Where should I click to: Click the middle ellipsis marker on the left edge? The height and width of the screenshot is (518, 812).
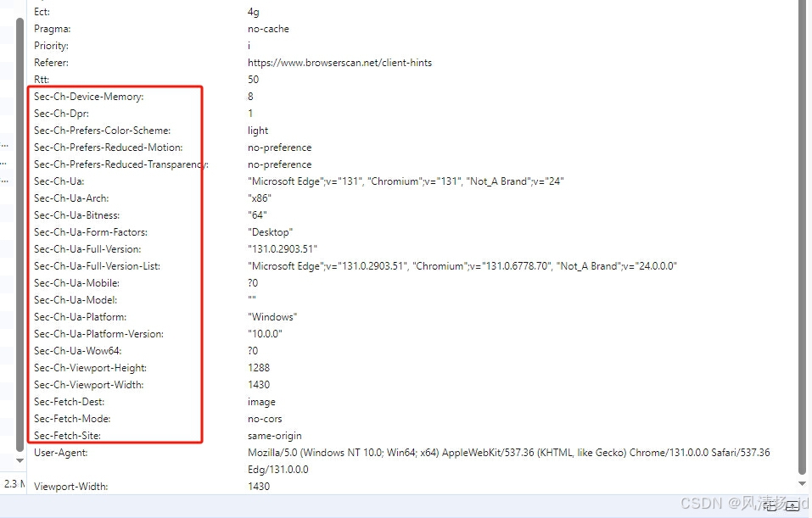5,162
